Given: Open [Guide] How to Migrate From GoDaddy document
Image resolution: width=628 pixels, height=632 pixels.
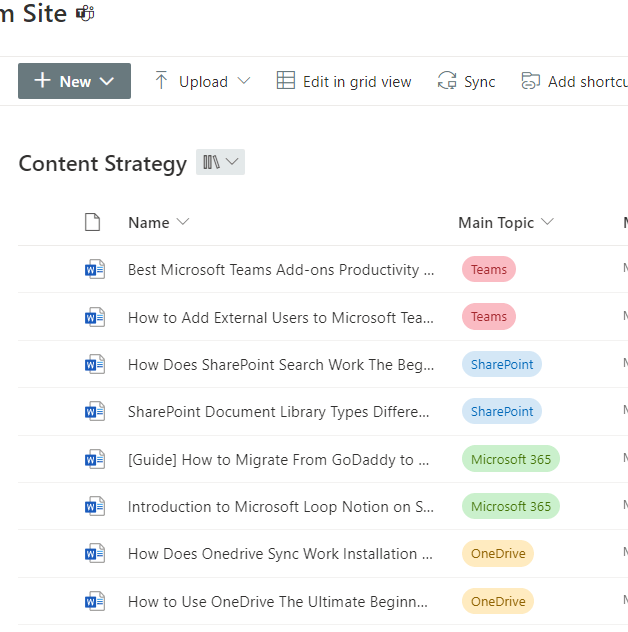Looking at the screenshot, I should (279, 459).
